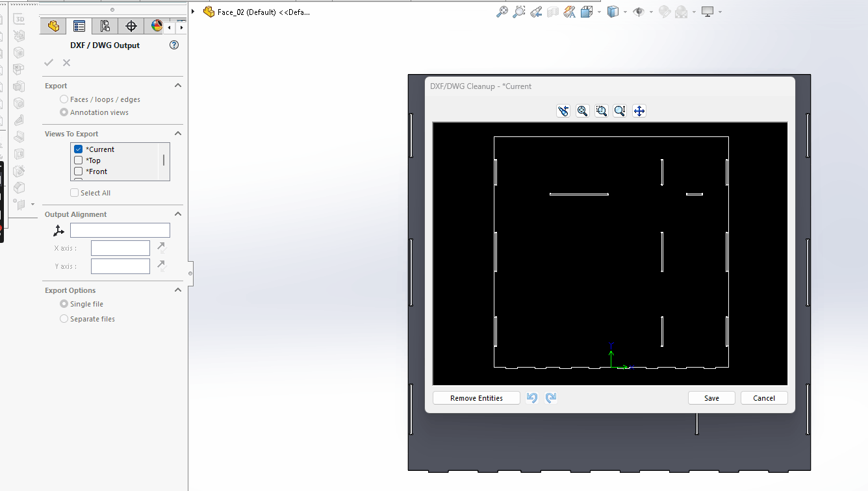Select the Single file option

tap(64, 304)
